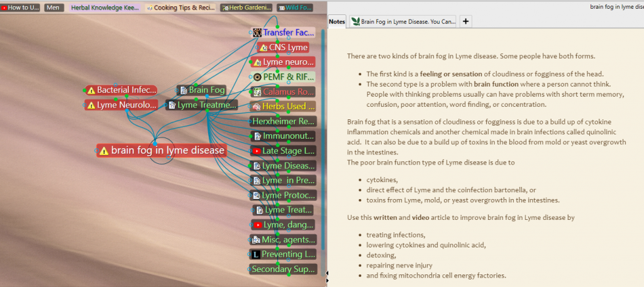Add a new attachment tab with the plus button
Viewport: 644px width, 287px height.
465,22
